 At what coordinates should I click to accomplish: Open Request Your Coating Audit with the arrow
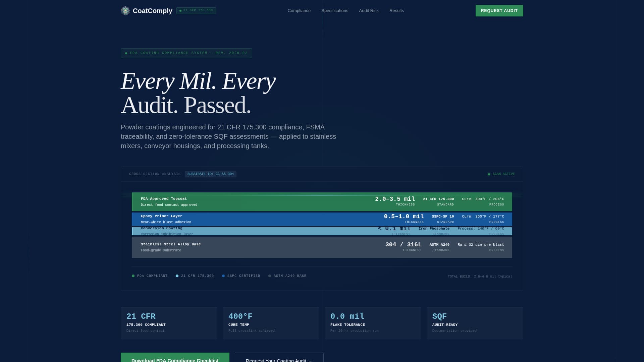click(x=279, y=359)
